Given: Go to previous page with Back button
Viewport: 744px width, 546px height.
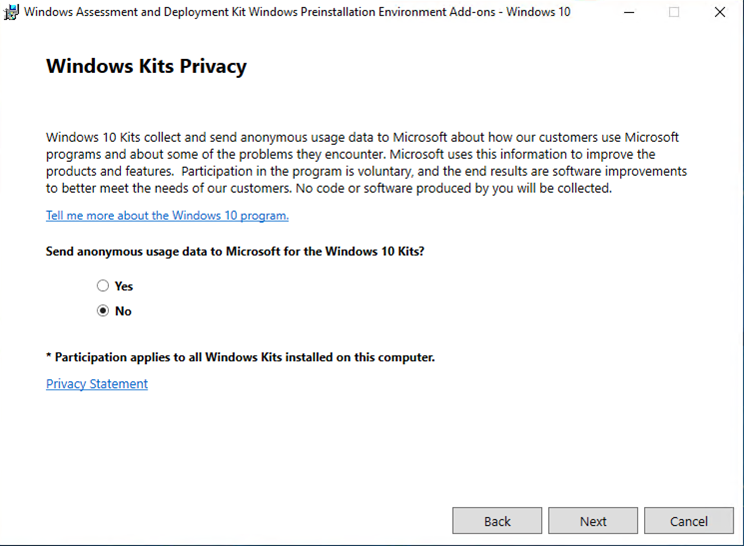Looking at the screenshot, I should tap(497, 521).
